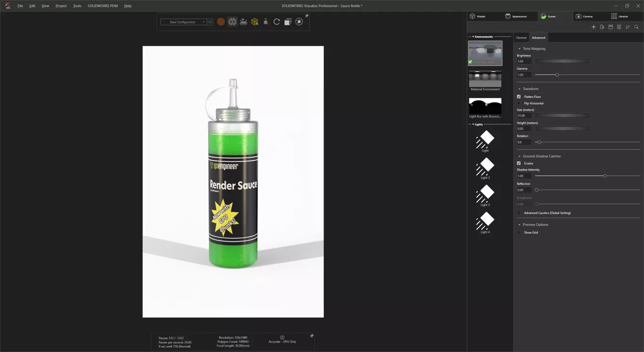The width and height of the screenshot is (644, 352).
Task: Enable the Show Grid checkbox
Action: click(x=519, y=233)
